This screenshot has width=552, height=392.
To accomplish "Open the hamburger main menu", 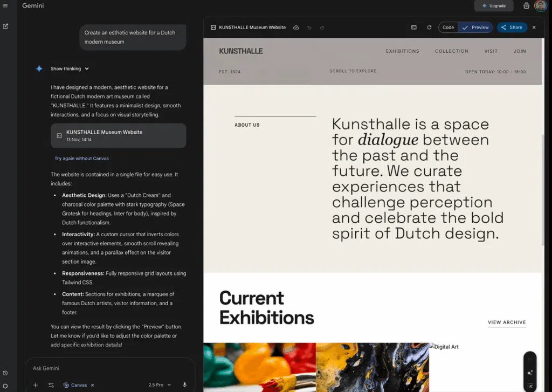I will [x=5, y=6].
